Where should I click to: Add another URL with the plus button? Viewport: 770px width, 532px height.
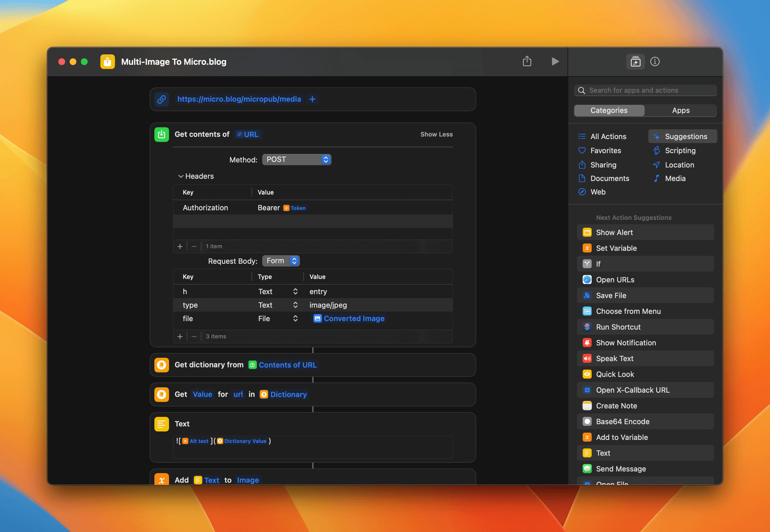(313, 99)
